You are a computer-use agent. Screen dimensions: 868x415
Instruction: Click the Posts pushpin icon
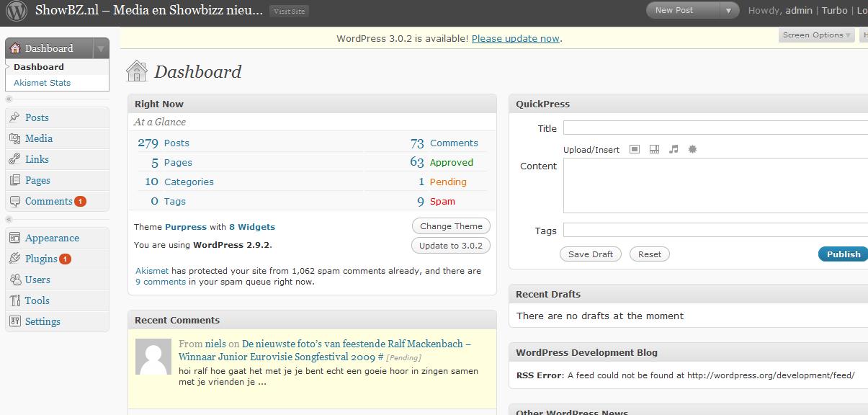click(x=15, y=117)
